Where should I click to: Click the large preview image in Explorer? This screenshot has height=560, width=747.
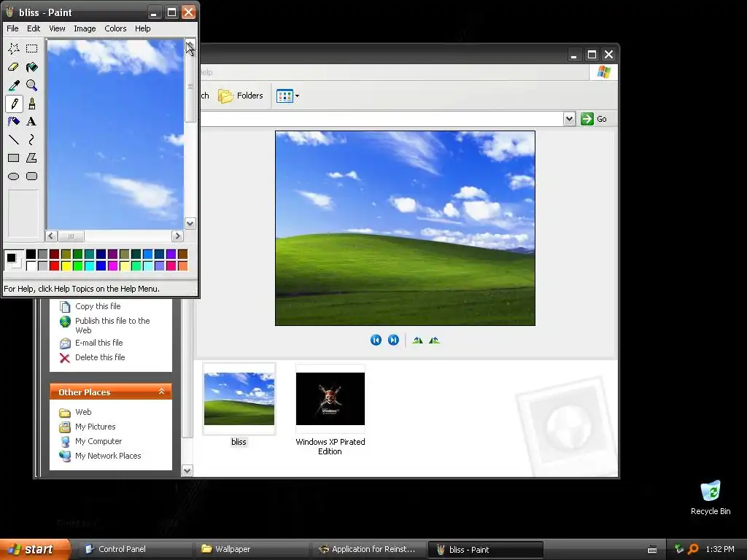405,228
